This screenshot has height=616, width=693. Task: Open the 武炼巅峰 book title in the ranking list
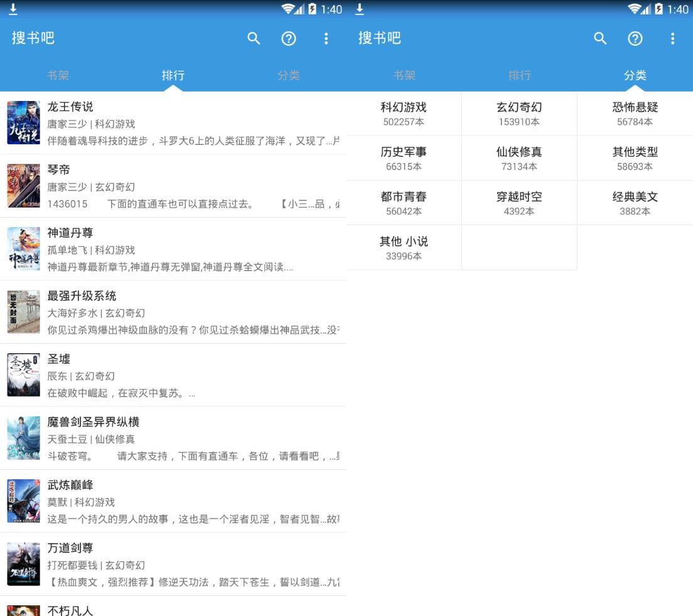pos(70,485)
